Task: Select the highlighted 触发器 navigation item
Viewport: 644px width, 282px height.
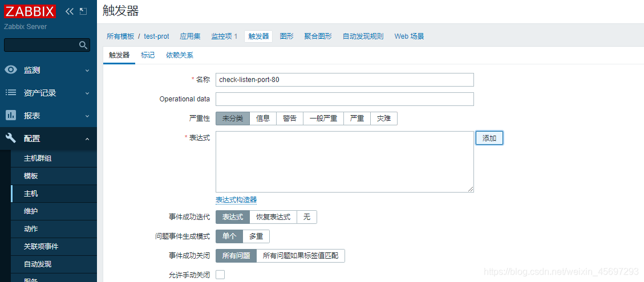Action: point(258,36)
